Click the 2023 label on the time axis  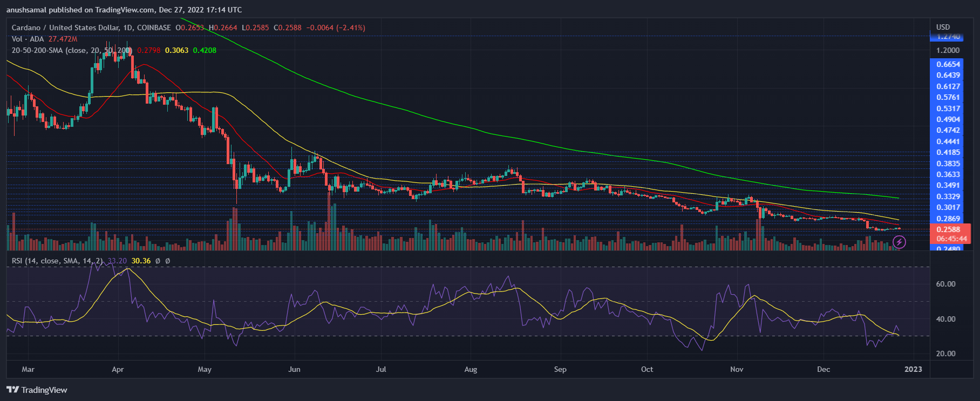[x=913, y=370]
